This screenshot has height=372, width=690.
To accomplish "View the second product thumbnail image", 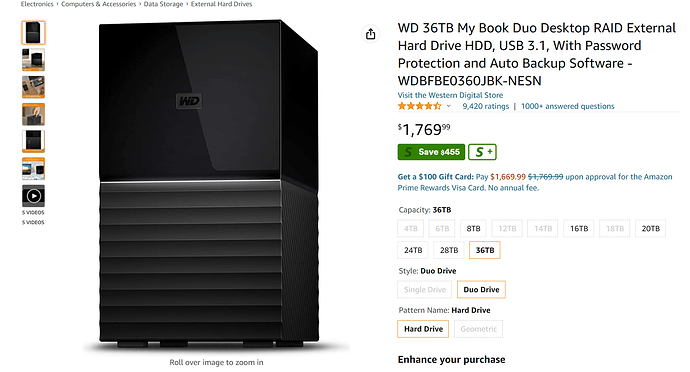I will click(33, 60).
